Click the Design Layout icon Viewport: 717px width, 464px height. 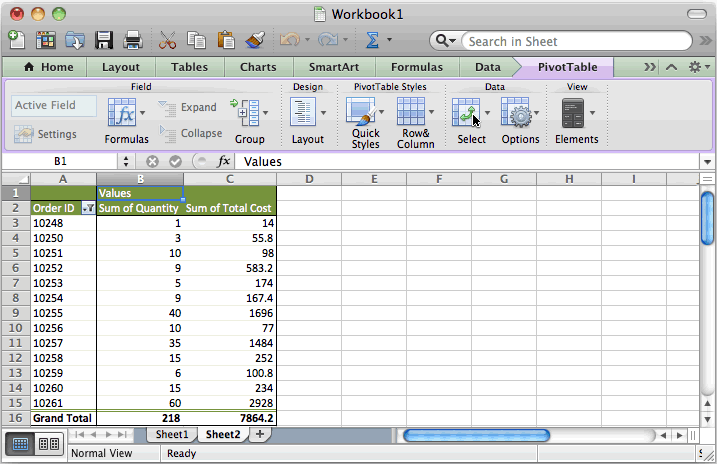[303, 112]
